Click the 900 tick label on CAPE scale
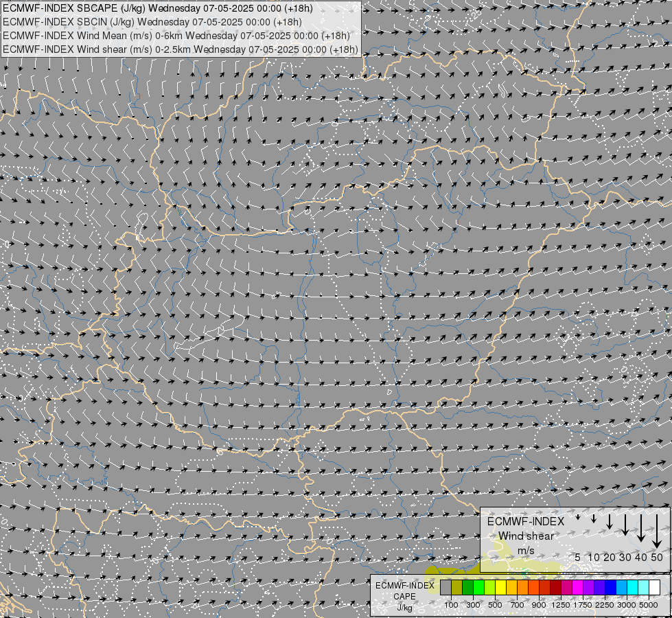The height and width of the screenshot is (618, 672). (539, 605)
